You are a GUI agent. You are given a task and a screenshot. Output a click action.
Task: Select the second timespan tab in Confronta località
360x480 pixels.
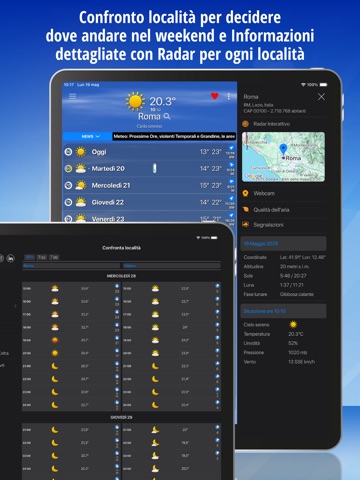[42, 257]
